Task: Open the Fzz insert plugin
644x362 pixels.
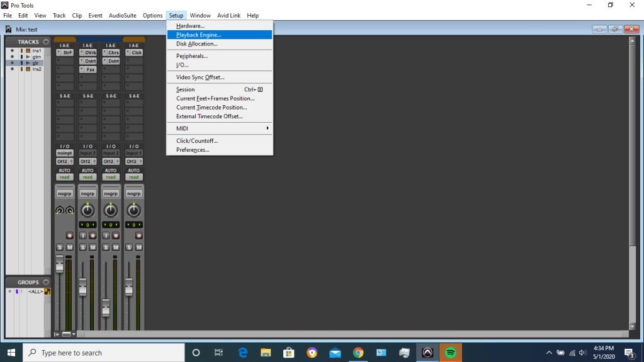Action: click(x=90, y=69)
